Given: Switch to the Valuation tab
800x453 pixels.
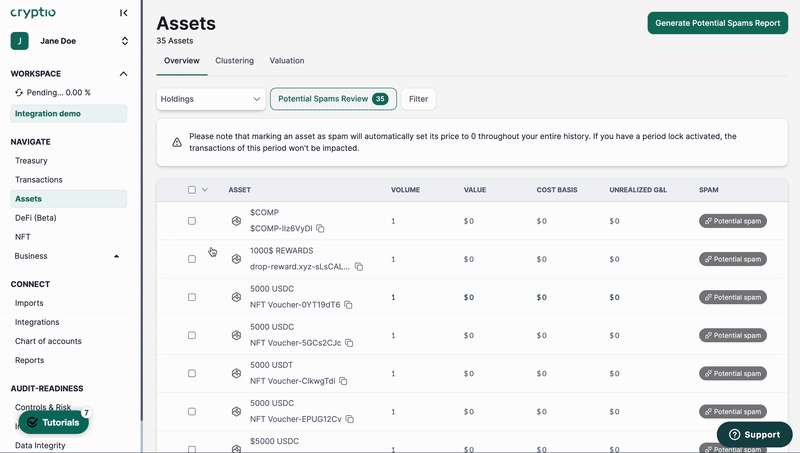Looking at the screenshot, I should [x=287, y=61].
